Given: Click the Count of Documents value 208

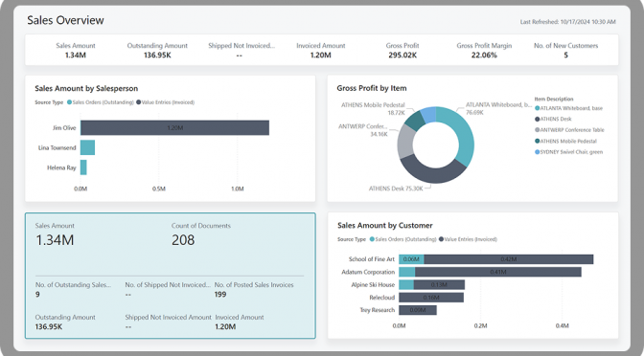Looking at the screenshot, I should point(183,240).
